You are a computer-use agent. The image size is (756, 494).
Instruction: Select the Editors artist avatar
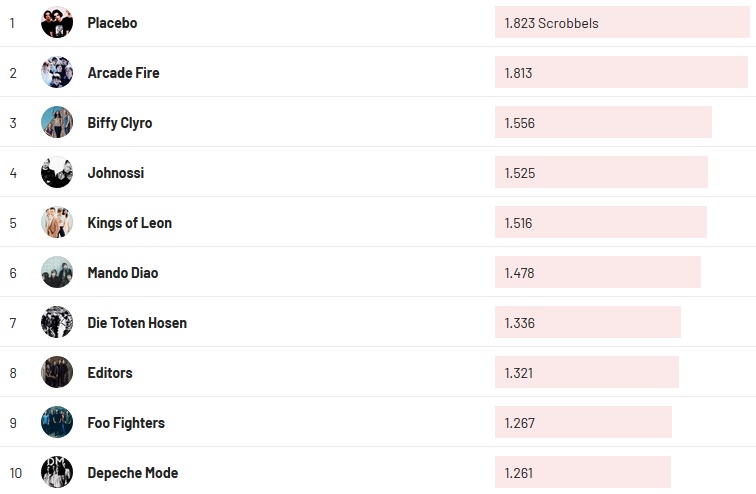tap(57, 372)
